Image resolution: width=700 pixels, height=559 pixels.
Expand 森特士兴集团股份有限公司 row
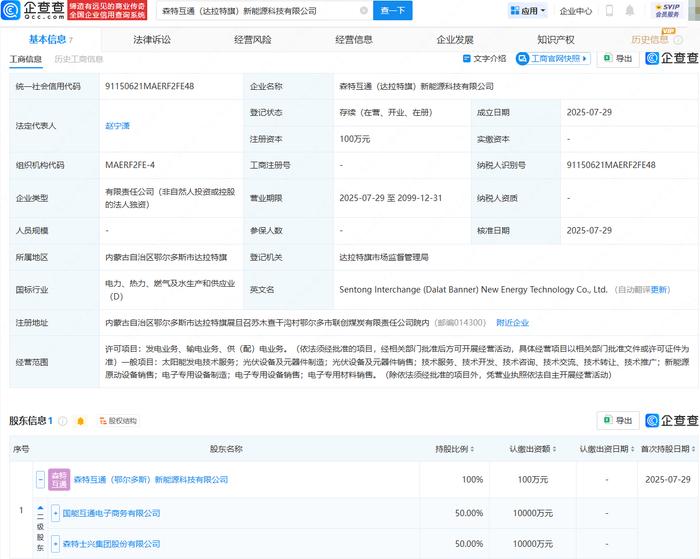pyautogui.click(x=55, y=544)
